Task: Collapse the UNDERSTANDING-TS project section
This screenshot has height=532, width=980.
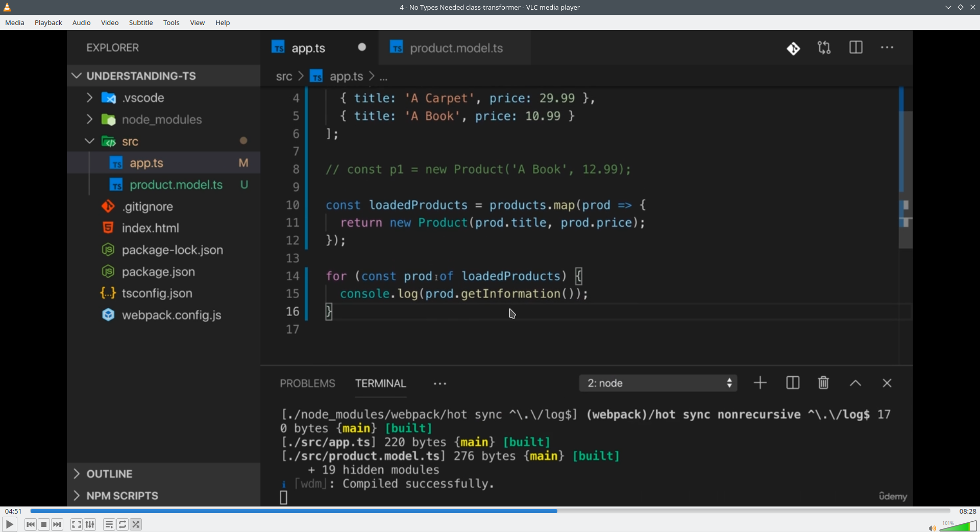Action: tap(163, 76)
